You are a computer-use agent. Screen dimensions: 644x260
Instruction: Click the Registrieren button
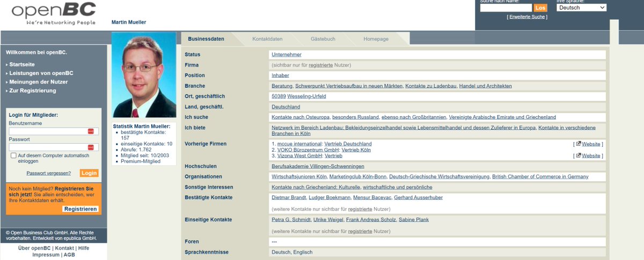pos(80,209)
